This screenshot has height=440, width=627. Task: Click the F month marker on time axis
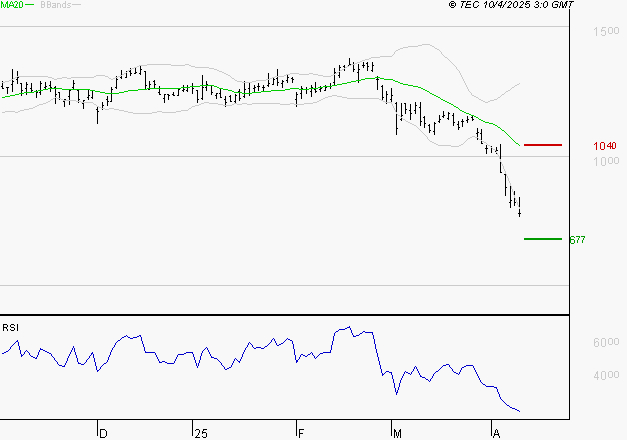[301, 432]
